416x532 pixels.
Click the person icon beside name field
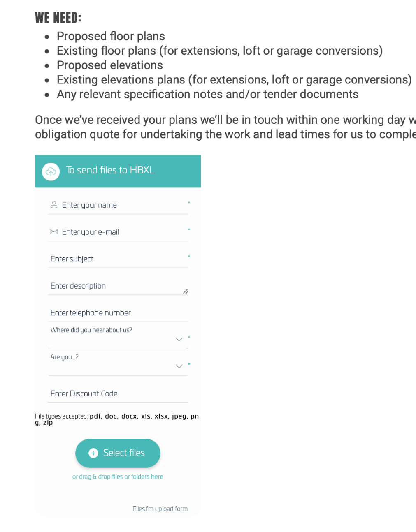54,204
